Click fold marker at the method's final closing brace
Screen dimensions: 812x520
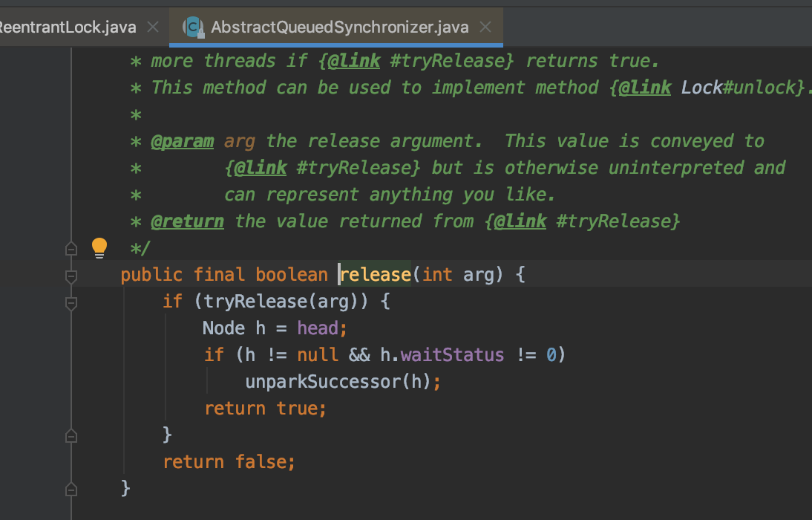coord(71,490)
